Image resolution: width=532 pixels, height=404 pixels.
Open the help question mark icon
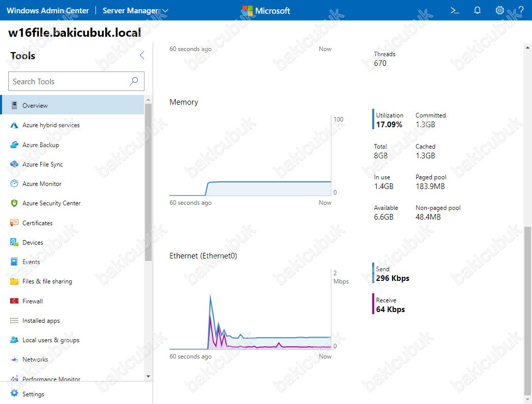[521, 11]
